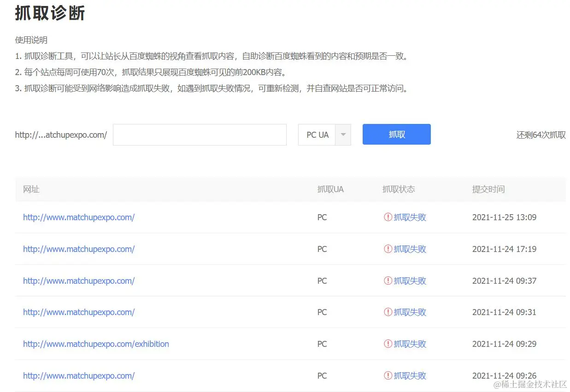Click the error icon in the topmost result row
The width and height of the screenshot is (570, 392).
pos(388,217)
